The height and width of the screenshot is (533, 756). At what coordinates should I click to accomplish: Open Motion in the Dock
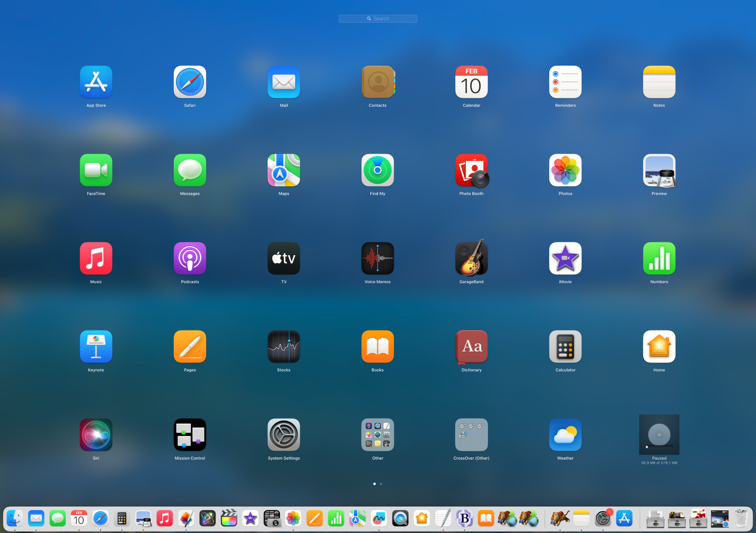tap(208, 519)
